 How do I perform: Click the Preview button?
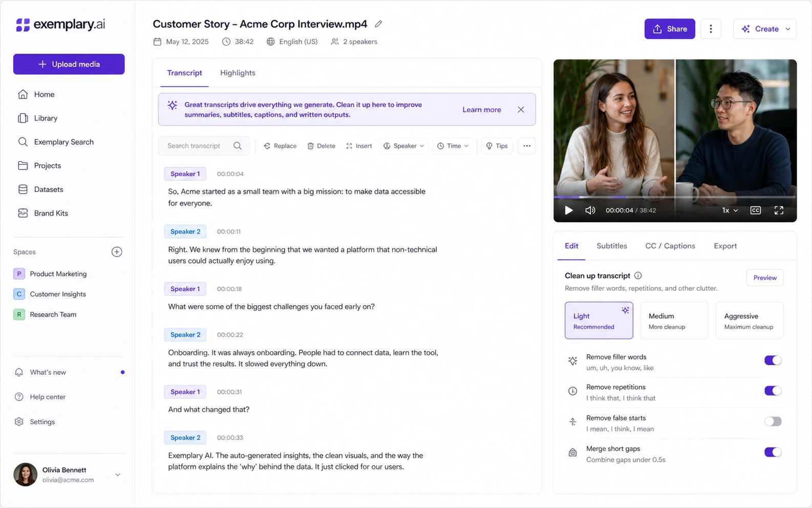click(765, 278)
